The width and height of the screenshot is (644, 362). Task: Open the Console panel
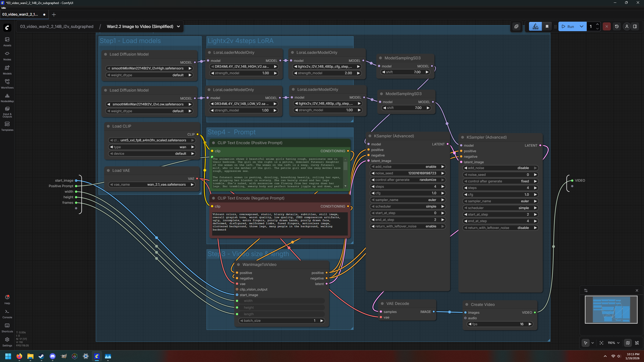[x=7, y=313]
